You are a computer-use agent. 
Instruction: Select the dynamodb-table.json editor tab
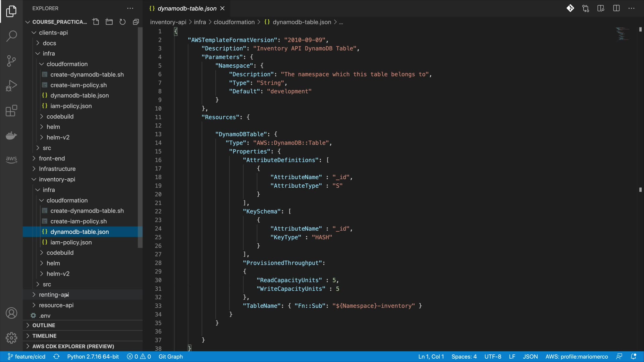187,8
